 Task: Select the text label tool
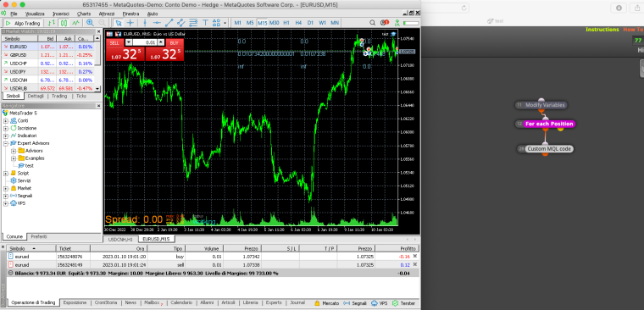pyautogui.click(x=205, y=23)
